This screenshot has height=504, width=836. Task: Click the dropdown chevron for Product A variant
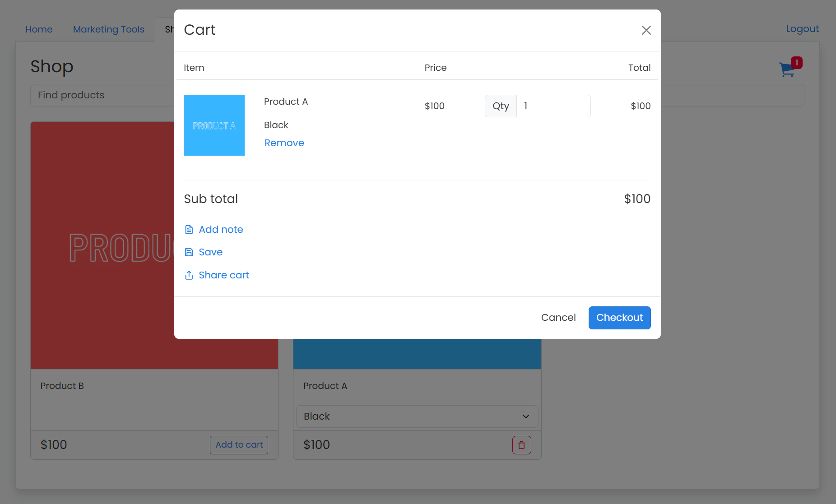525,416
